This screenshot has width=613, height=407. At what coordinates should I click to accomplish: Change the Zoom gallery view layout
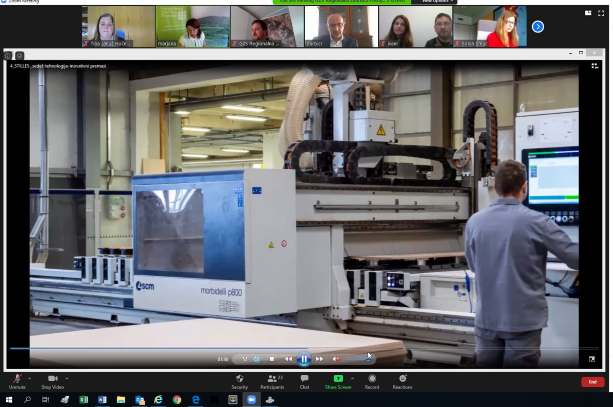(588, 13)
